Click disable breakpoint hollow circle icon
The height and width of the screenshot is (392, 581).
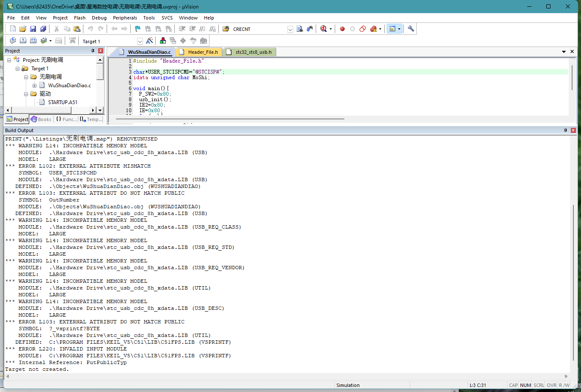pos(352,29)
